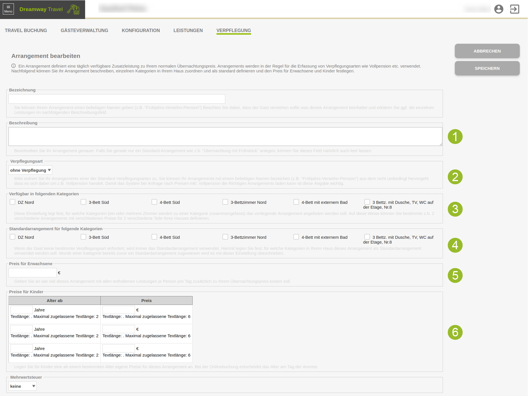The width and height of the screenshot is (532, 396).
Task: Open the Mehrwertsteuer dropdown
Action: tap(22, 386)
